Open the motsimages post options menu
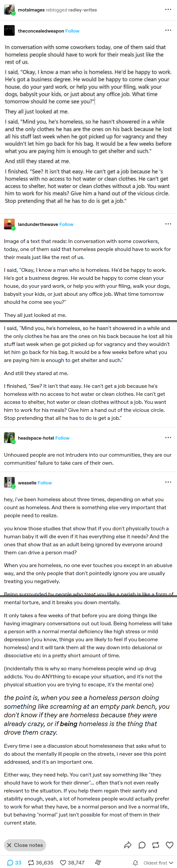 [168, 9]
